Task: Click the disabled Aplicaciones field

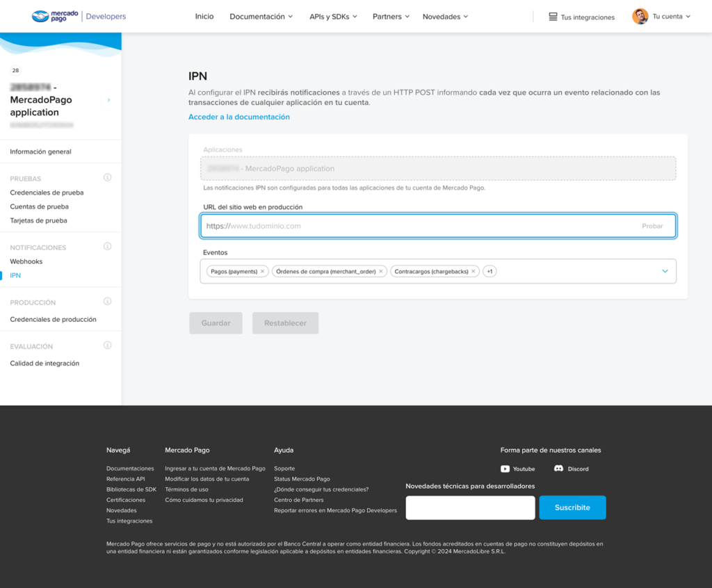Action: pyautogui.click(x=438, y=168)
